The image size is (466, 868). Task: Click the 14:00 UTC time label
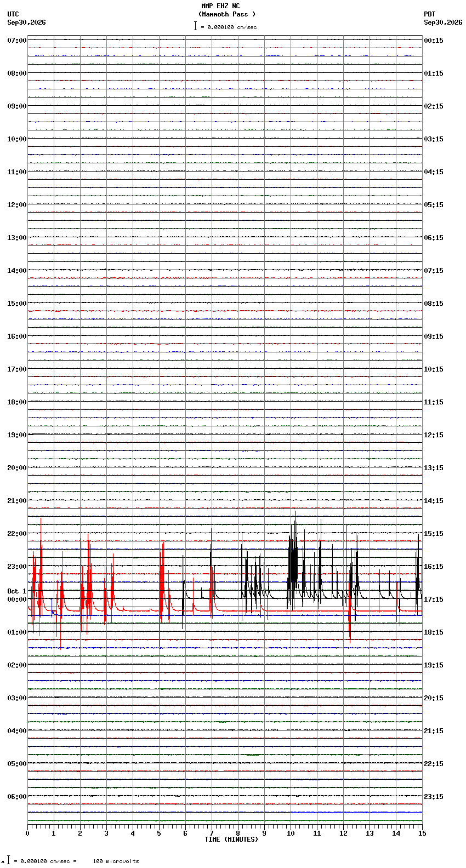coord(17,271)
